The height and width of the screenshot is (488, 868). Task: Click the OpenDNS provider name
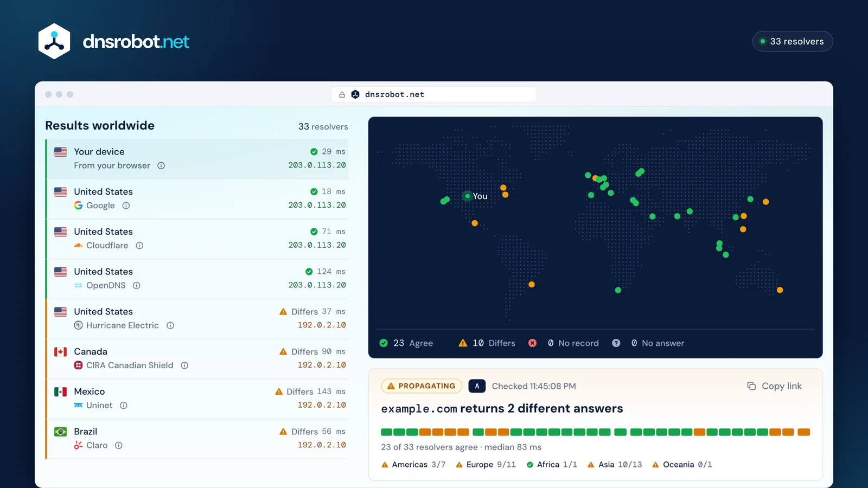click(106, 286)
